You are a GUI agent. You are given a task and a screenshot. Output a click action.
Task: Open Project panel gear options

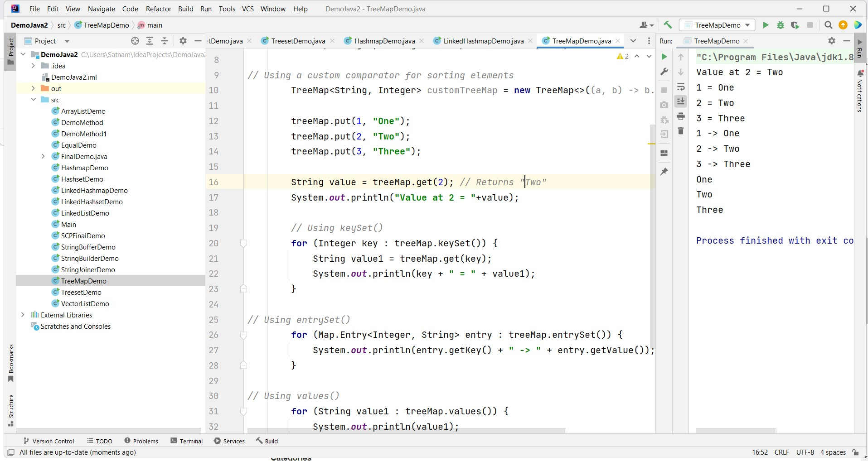pos(183,41)
